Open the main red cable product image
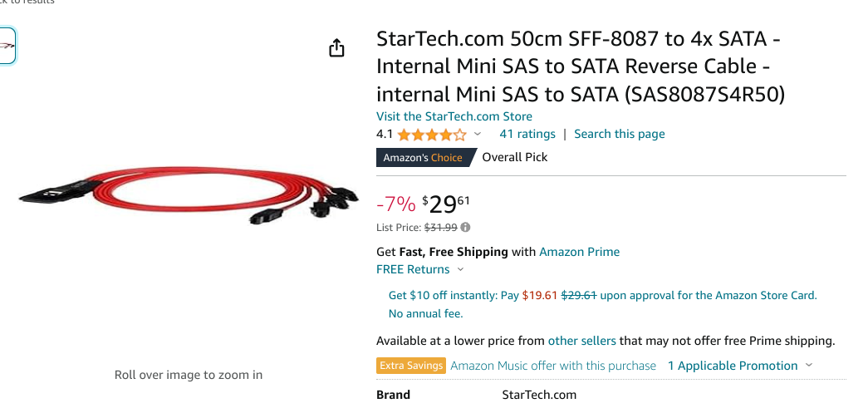 click(x=189, y=195)
